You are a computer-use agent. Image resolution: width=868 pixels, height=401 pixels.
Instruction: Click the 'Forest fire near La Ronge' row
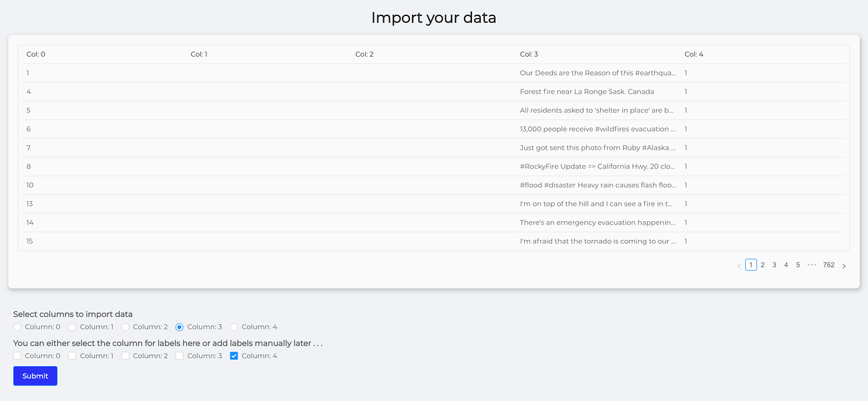point(587,92)
